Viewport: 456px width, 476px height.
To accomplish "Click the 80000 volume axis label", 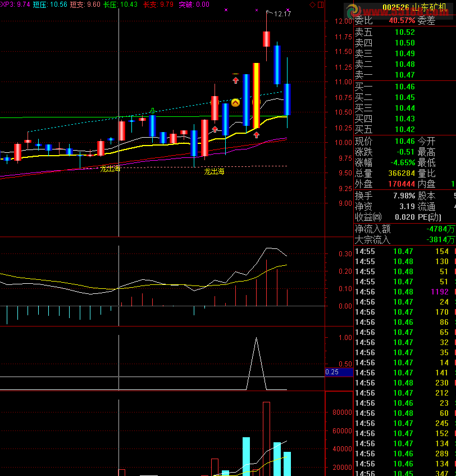I will tap(342, 412).
